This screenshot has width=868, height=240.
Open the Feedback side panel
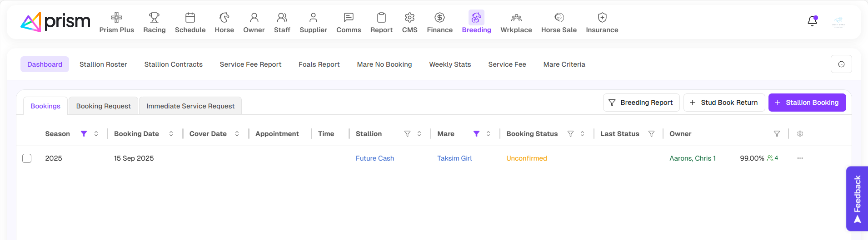(857, 199)
